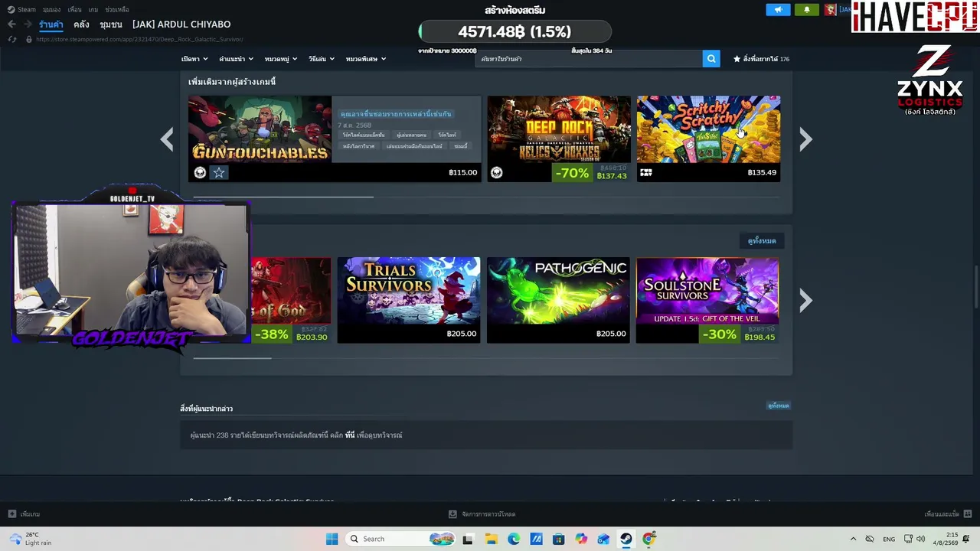
Task: Expand the วิธีเล่น store dropdown
Action: [322, 59]
